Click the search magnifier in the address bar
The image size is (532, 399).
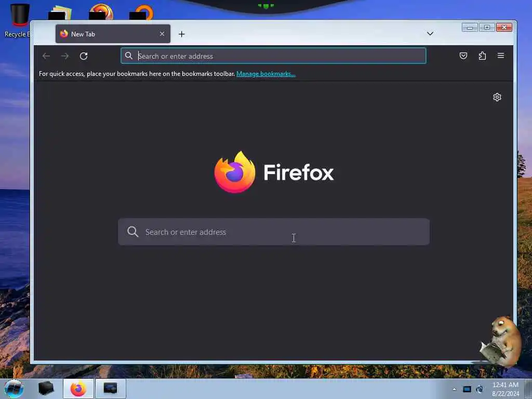point(129,56)
